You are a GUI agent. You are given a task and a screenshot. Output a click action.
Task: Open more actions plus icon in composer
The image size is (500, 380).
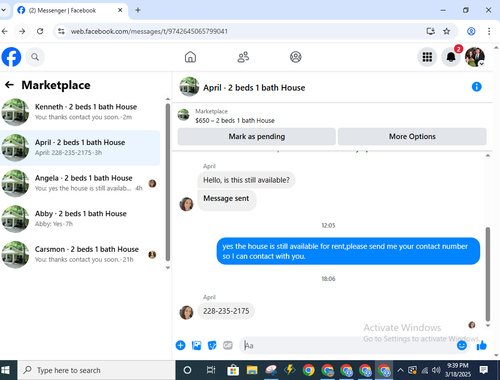tap(180, 345)
